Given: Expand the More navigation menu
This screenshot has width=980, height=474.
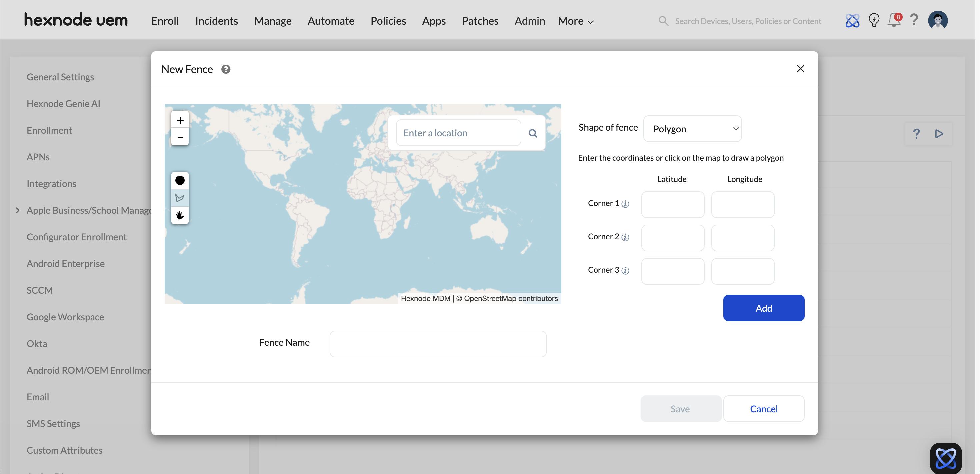Looking at the screenshot, I should (576, 21).
